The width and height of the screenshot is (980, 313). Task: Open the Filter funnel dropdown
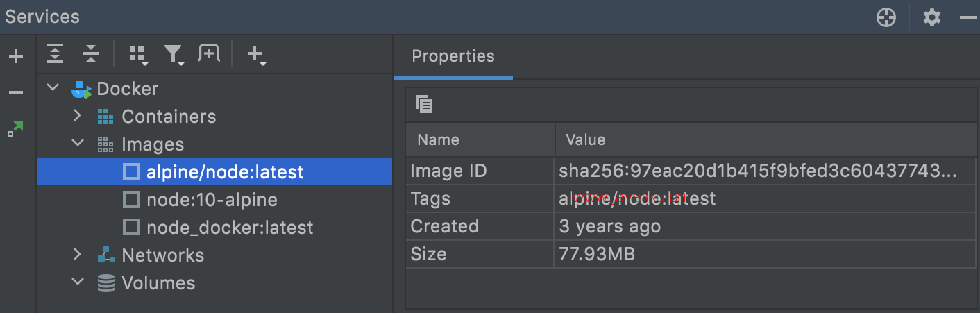(x=174, y=55)
